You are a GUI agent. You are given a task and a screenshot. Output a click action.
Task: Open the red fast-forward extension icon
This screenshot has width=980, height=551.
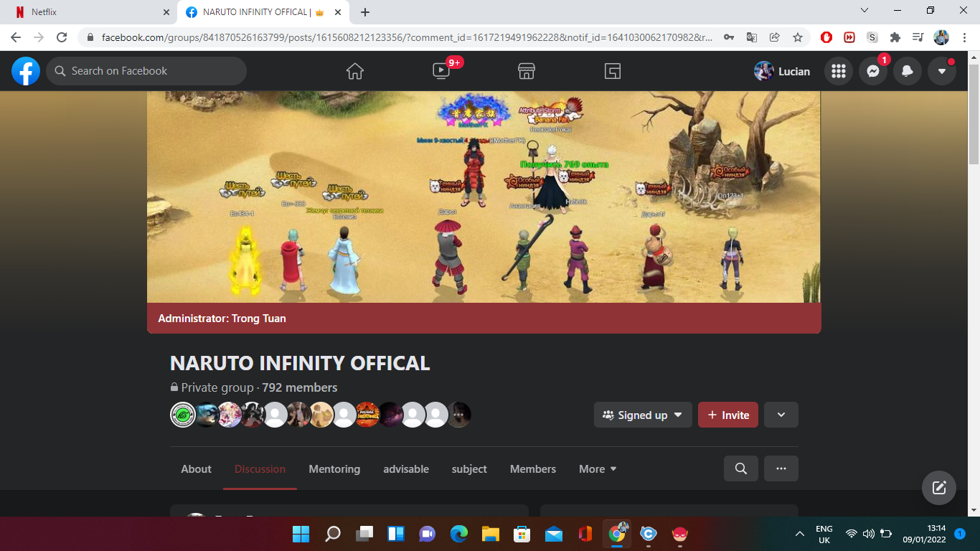pos(849,37)
